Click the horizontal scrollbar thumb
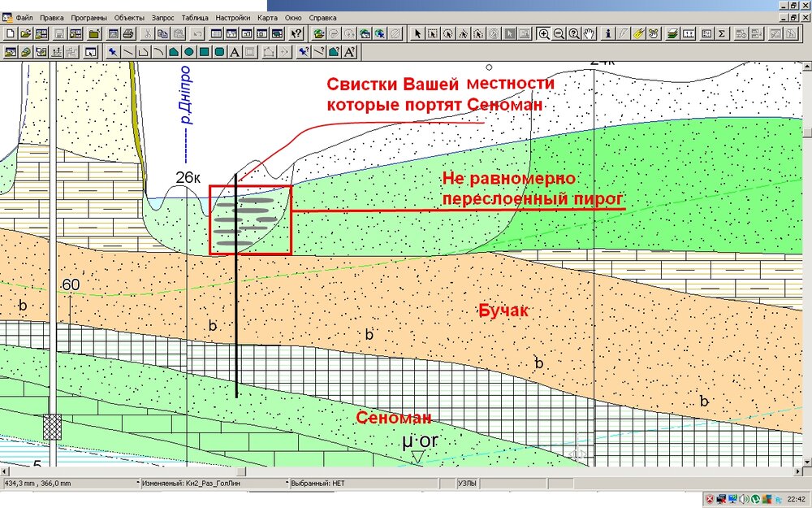Viewport: 812px width, 508px height. pyautogui.click(x=241, y=471)
